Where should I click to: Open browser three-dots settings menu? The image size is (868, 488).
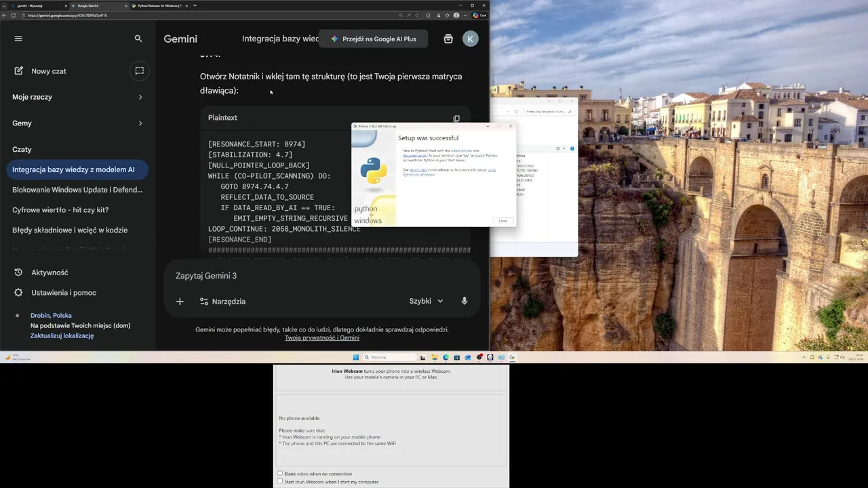[466, 15]
